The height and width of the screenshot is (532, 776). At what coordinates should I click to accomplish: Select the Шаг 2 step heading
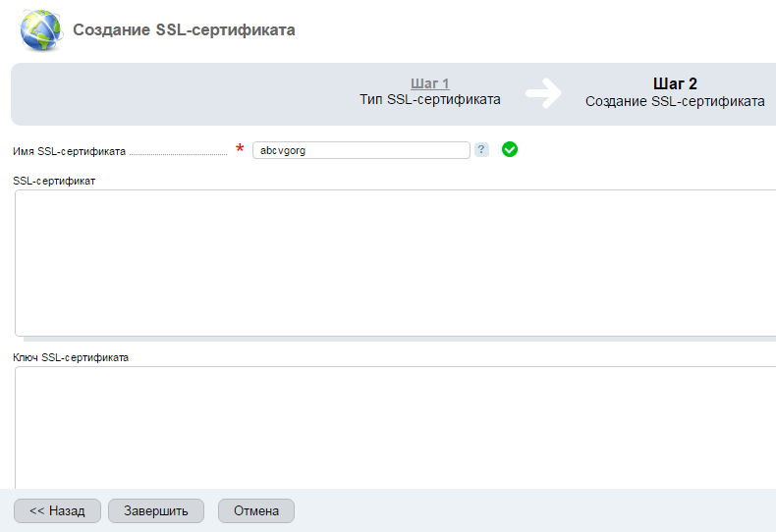(675, 83)
